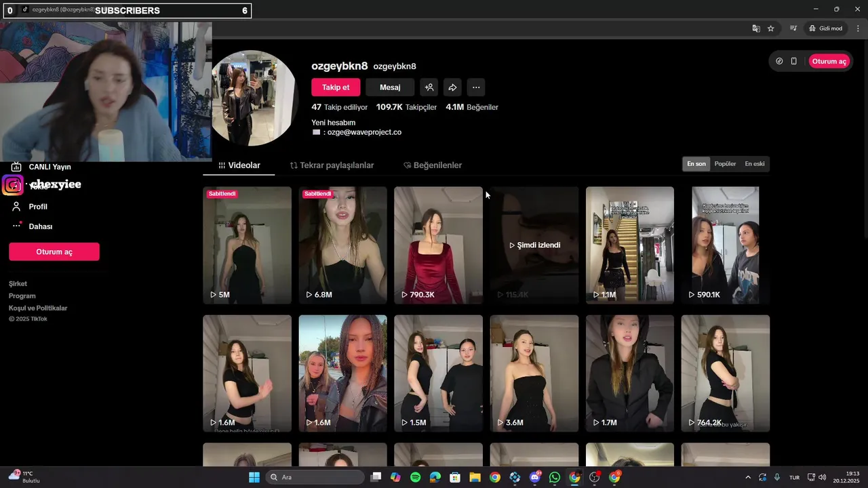Sort videos by Popüler
This screenshot has height=488, width=868.
725,164
